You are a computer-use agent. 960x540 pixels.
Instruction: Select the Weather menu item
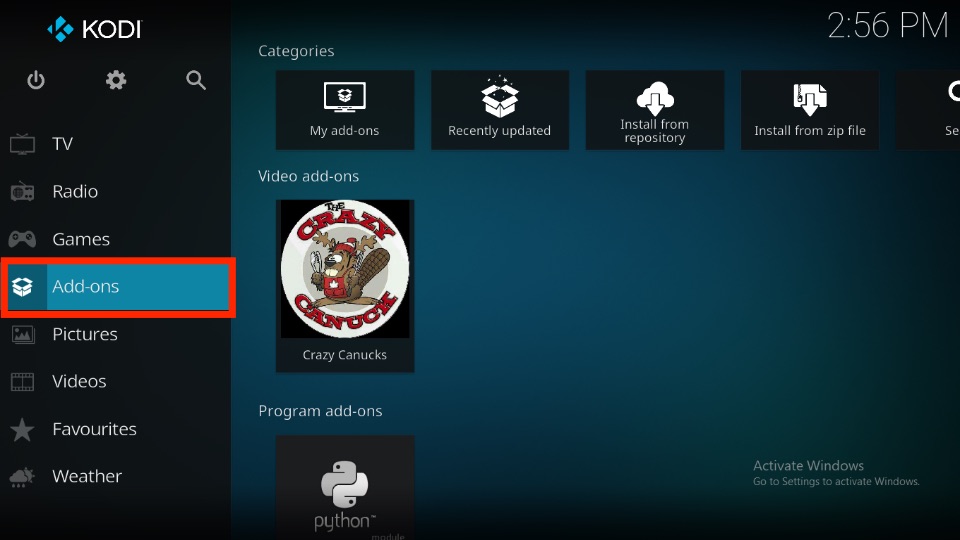(x=116, y=476)
